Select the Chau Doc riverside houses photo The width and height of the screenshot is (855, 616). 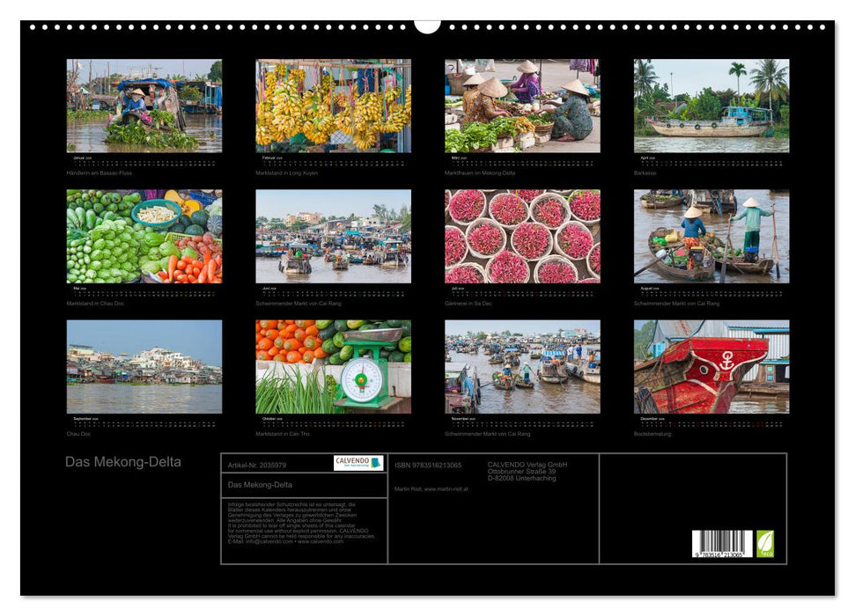tap(144, 367)
